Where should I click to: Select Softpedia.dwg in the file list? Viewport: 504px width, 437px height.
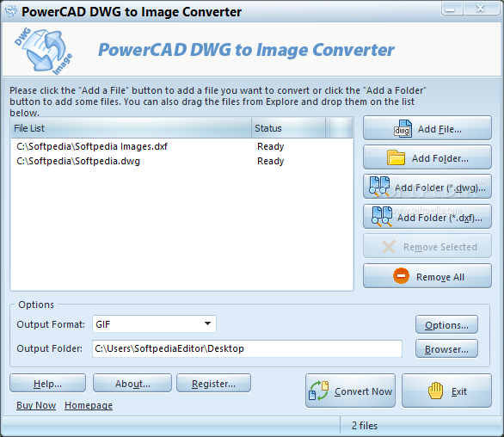pos(78,161)
